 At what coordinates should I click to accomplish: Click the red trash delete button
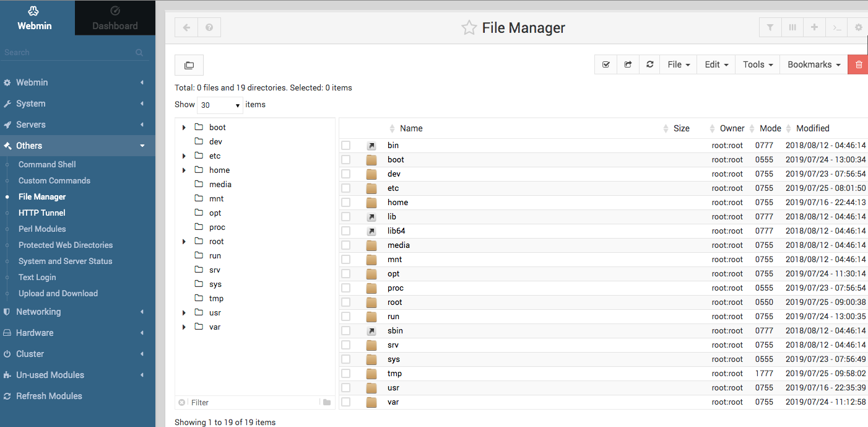pyautogui.click(x=858, y=64)
